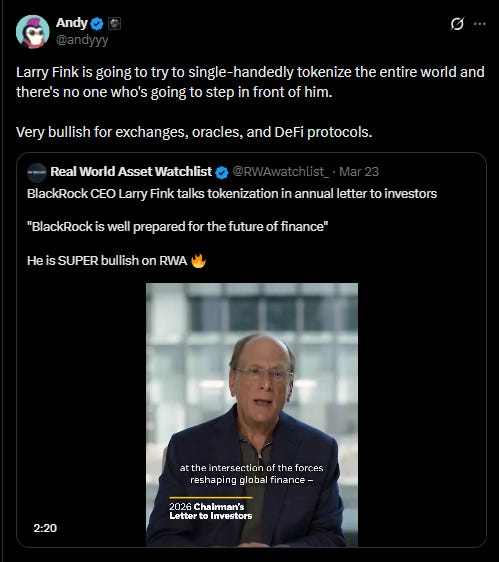Screen dimensions: 499x562
Task: Visit the @andyyy handle link
Action: click(x=82, y=40)
